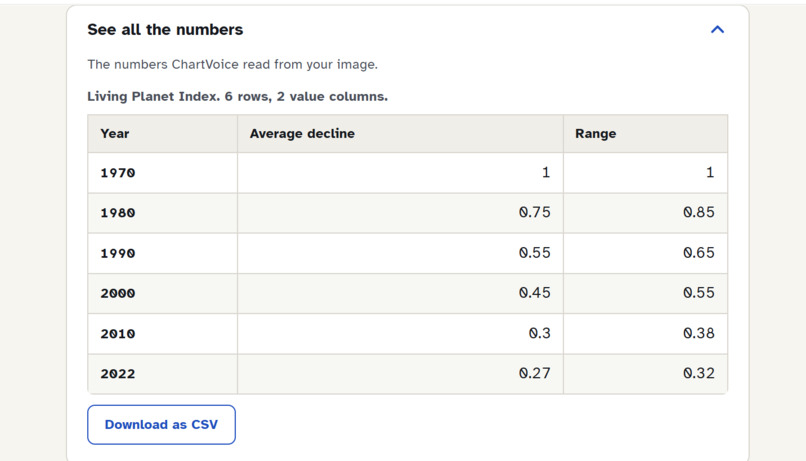Select the 2000 year row cell
This screenshot has width=806, height=461.
(x=162, y=293)
